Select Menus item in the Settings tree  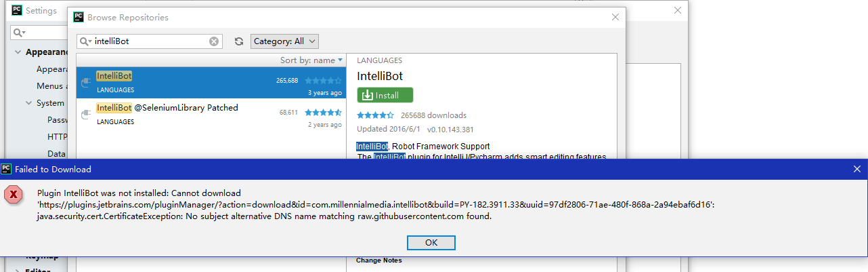52,86
